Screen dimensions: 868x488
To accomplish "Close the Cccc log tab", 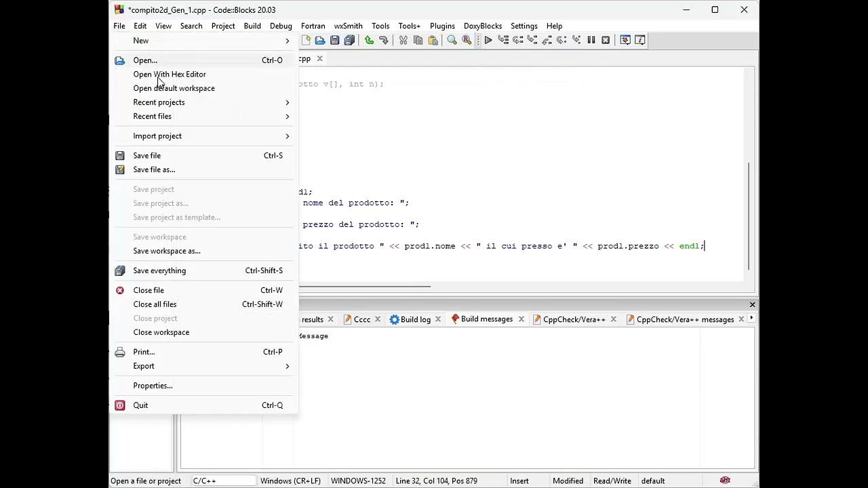I will 377,319.
